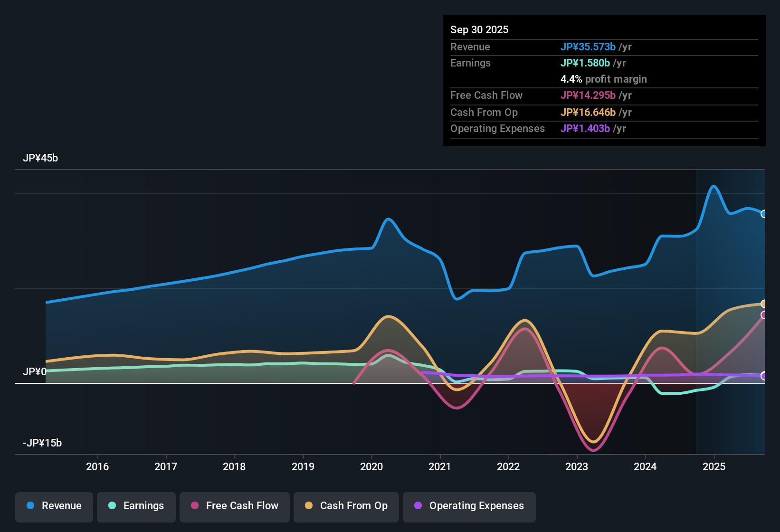The image size is (780, 532).
Task: Toggle the Earnings series off
Action: pos(136,506)
